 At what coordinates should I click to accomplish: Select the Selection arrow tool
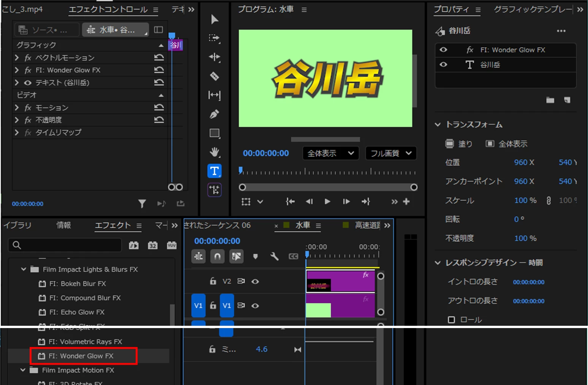tap(215, 19)
